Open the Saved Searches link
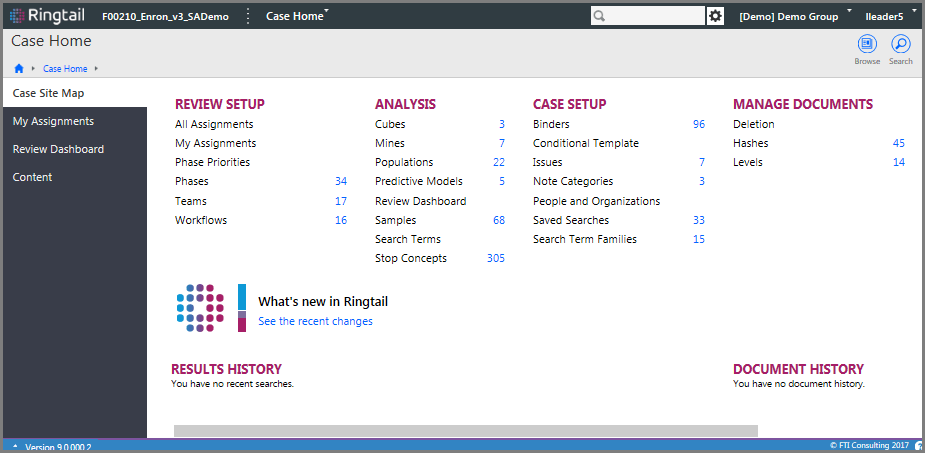 [571, 220]
